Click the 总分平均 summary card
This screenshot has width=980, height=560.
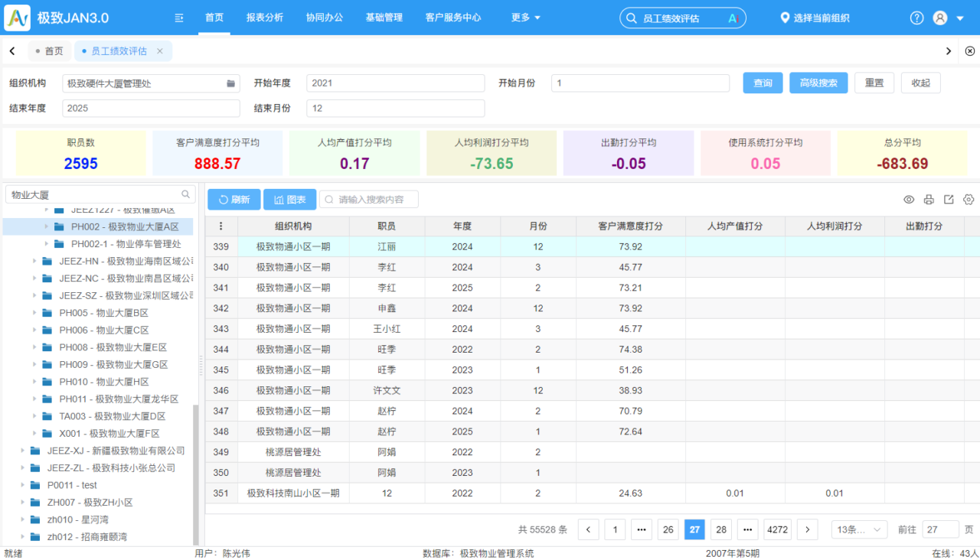(902, 153)
